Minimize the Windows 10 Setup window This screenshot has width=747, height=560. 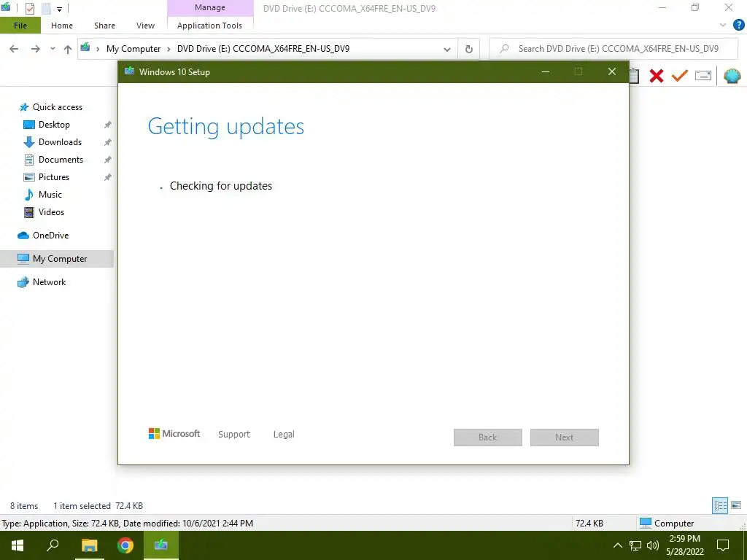pyautogui.click(x=546, y=72)
